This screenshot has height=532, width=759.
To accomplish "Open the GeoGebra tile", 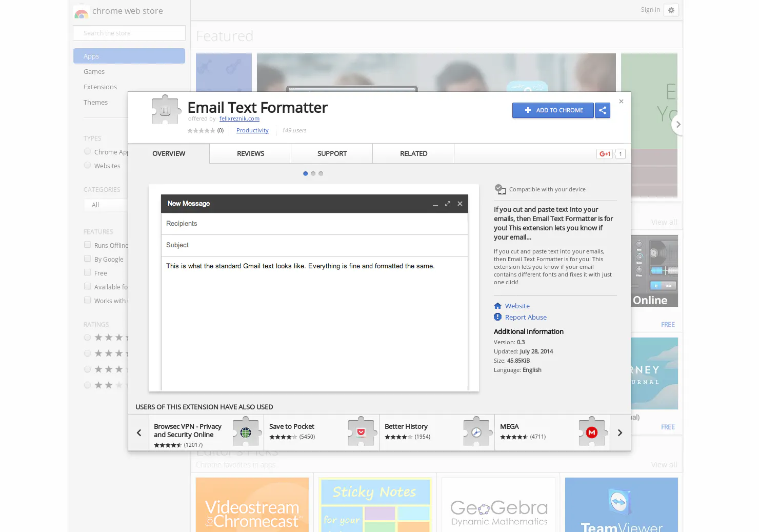I will pyautogui.click(x=498, y=505).
